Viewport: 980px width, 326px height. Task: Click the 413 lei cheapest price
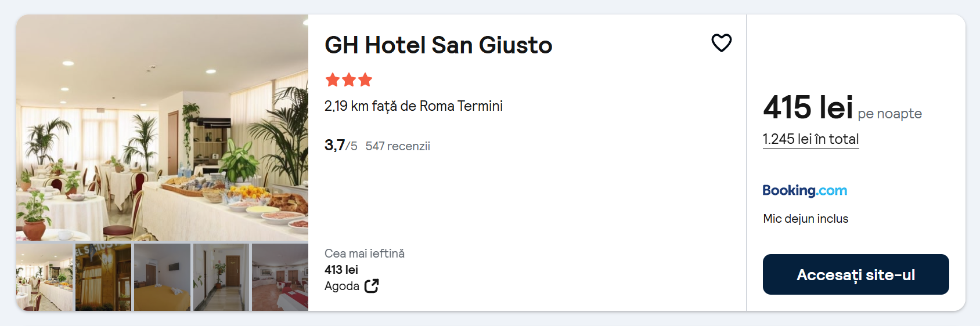pos(341,270)
